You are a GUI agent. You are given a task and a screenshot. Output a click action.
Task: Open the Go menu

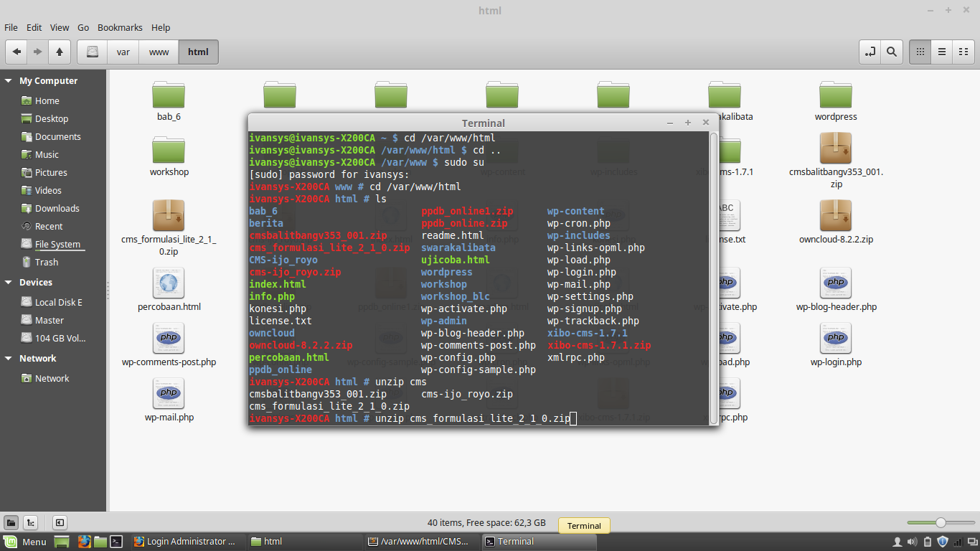pos(83,27)
